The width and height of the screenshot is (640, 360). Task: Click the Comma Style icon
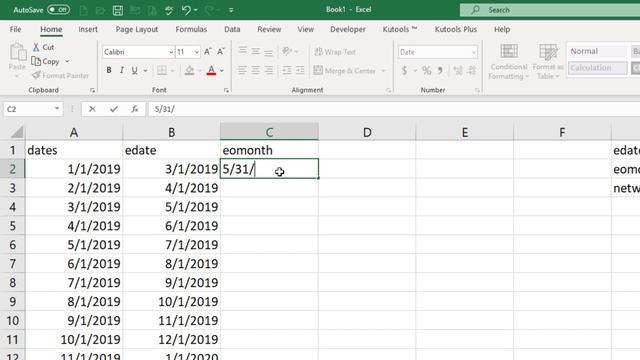coord(440,71)
